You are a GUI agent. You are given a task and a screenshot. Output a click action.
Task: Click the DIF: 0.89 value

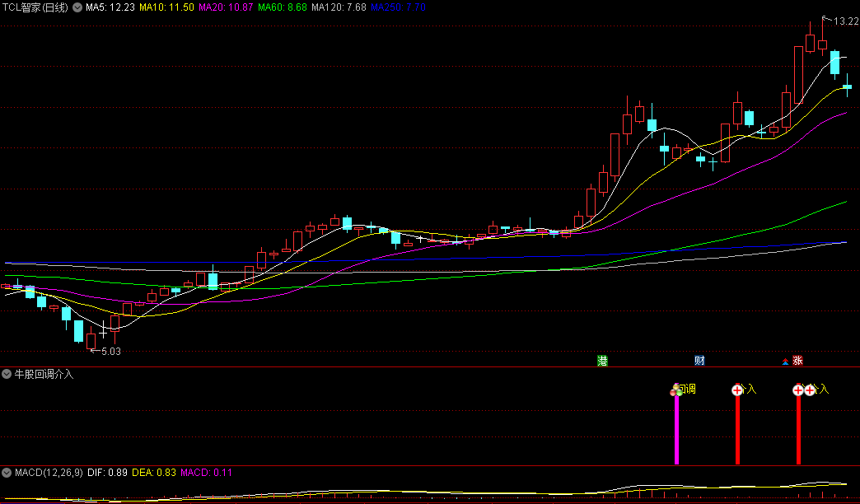pos(107,472)
